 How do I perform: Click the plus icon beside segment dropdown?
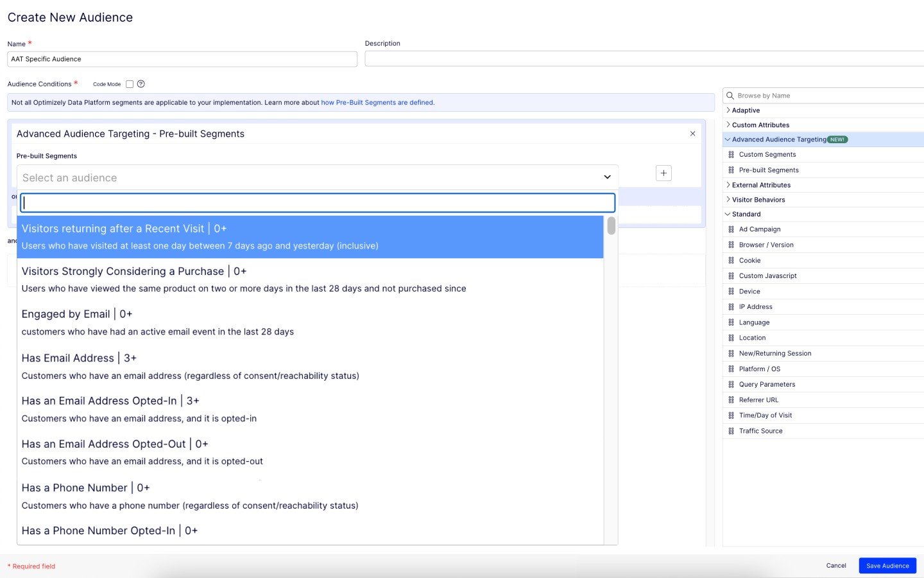(x=663, y=173)
